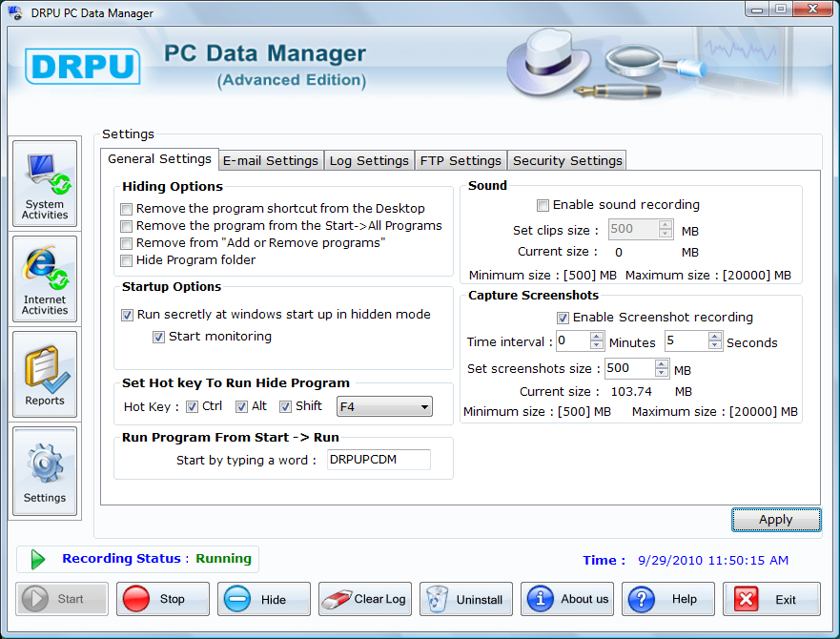The height and width of the screenshot is (639, 840).
Task: Click the green Recording Status play arrow
Action: (37, 559)
